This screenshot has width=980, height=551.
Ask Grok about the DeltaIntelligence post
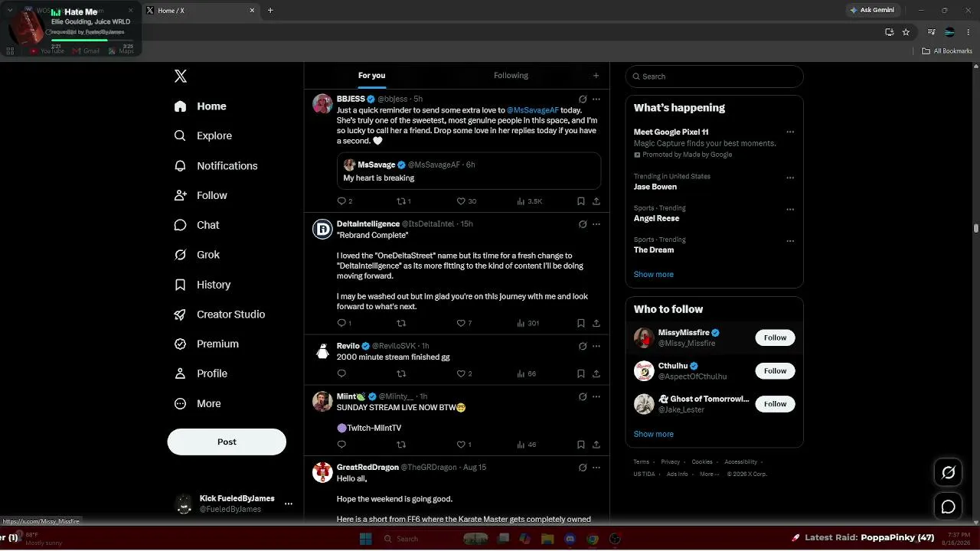pyautogui.click(x=583, y=224)
